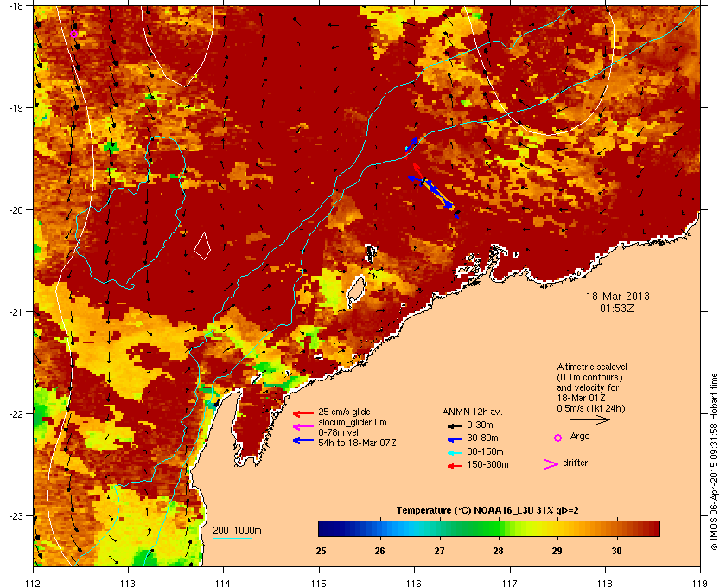Click the magenta Argo circle in the legend
Viewport: 726px width, 588px height.
pos(558,438)
